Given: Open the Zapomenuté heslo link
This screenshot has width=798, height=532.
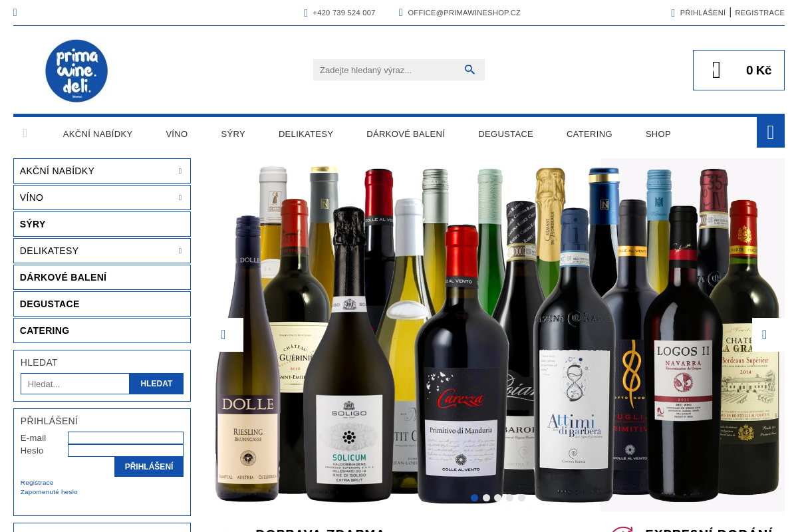Looking at the screenshot, I should tap(49, 491).
